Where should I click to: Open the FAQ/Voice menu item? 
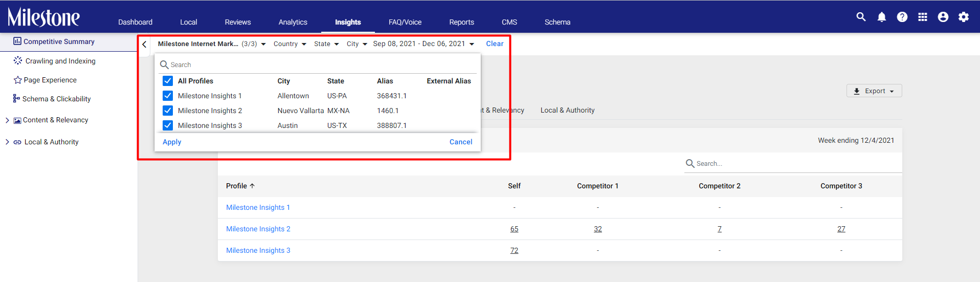(x=405, y=22)
